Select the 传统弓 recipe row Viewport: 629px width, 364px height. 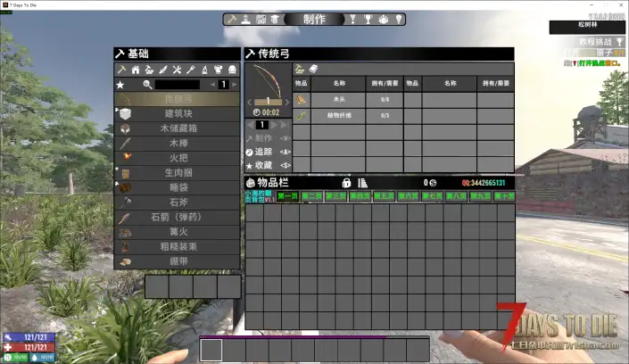[x=178, y=99]
